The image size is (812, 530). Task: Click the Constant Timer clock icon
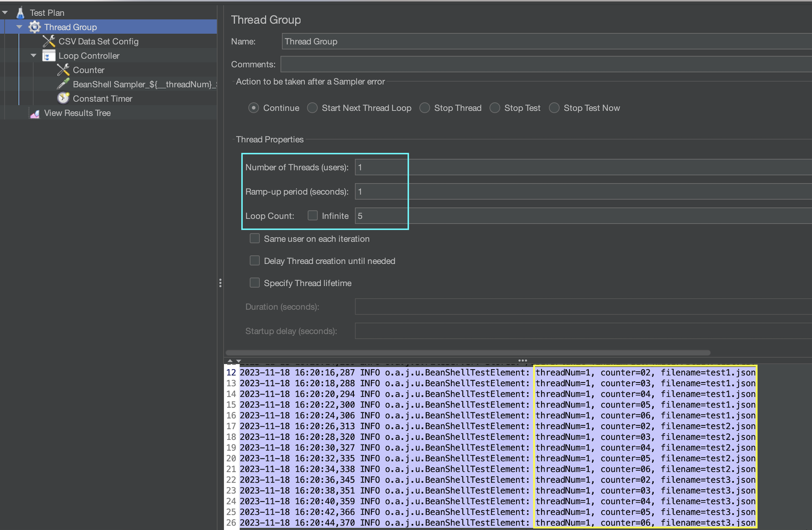63,98
